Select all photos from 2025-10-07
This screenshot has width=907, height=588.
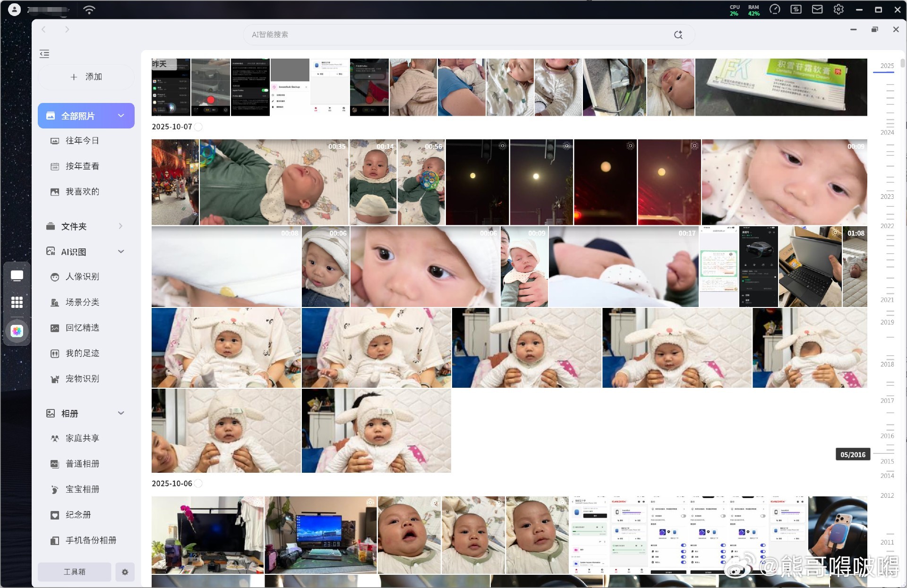198,127
